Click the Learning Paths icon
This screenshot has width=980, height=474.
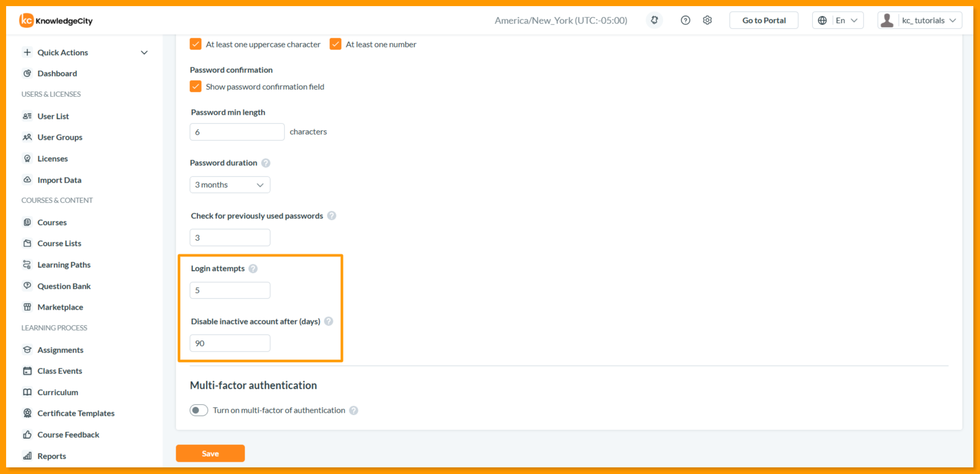(28, 264)
